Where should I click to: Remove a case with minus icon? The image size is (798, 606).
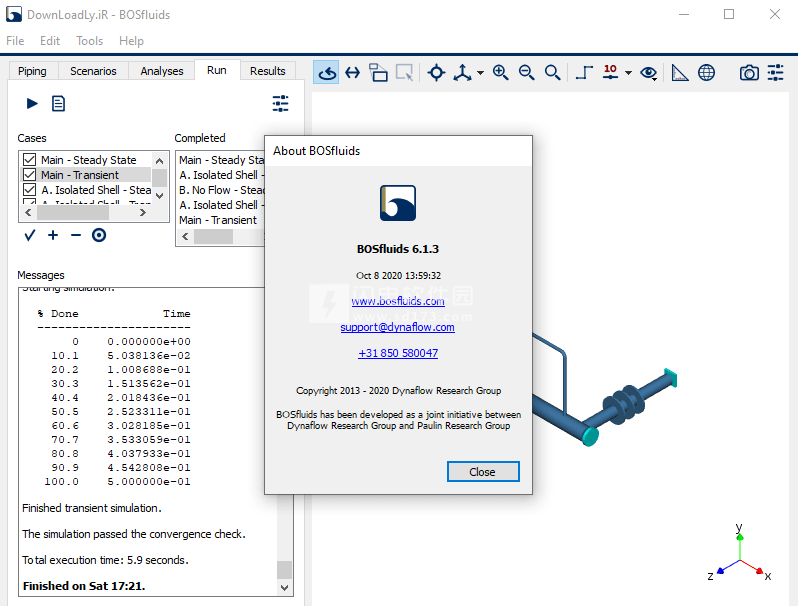76,235
